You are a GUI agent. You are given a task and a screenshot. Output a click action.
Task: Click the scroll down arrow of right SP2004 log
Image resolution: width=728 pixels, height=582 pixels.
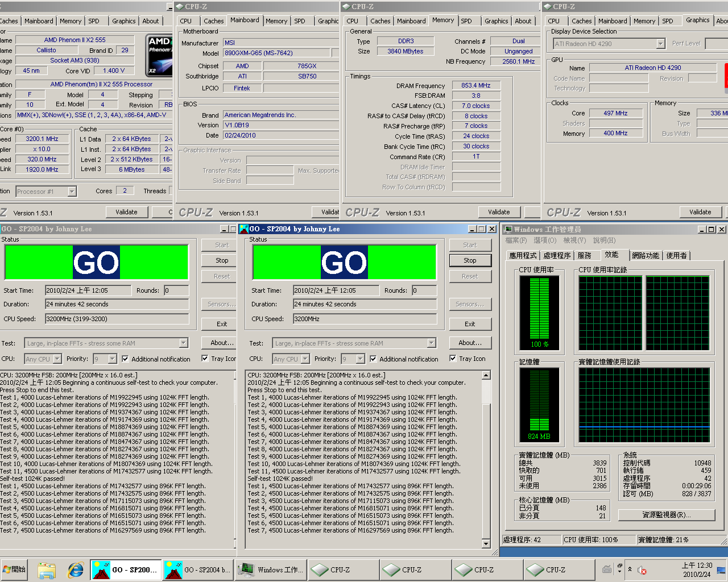486,544
